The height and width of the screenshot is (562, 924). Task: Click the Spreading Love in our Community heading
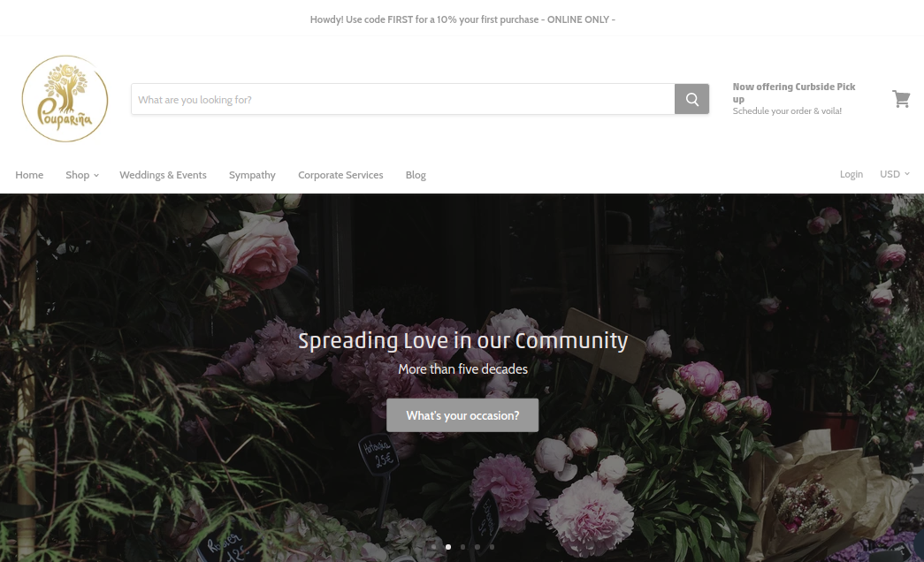pyautogui.click(x=462, y=340)
